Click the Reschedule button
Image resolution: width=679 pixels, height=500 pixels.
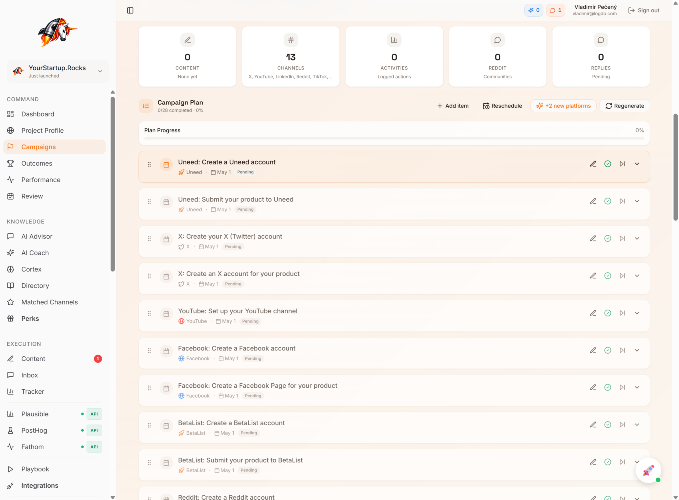pos(502,106)
